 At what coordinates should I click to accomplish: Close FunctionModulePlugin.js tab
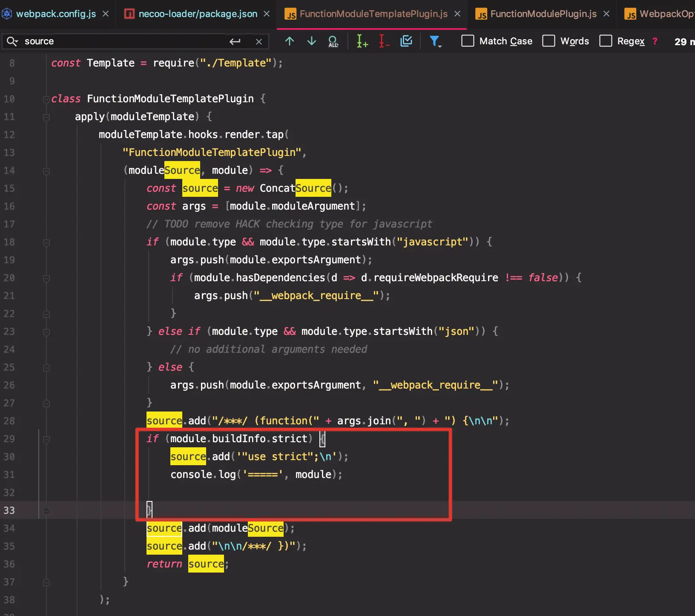606,14
